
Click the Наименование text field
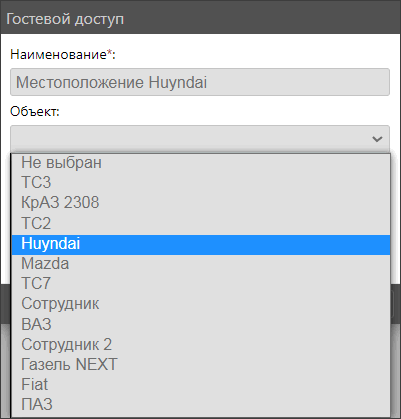tap(200, 82)
